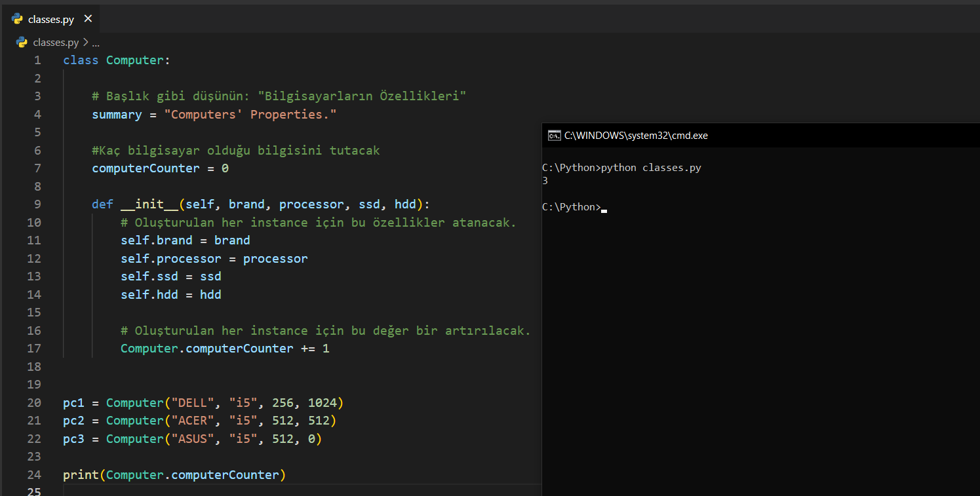
Task: Click line number 25 in the gutter
Action: click(34, 491)
